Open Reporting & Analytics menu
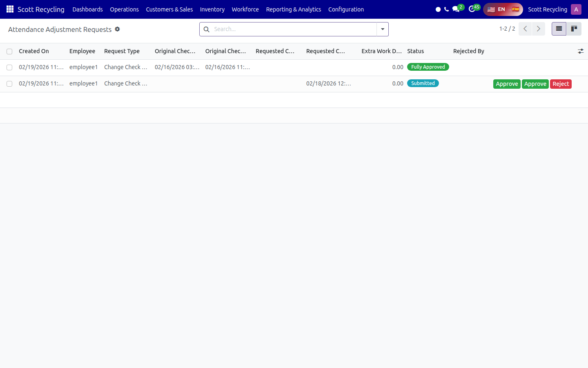This screenshot has width=588, height=368. pos(294,9)
